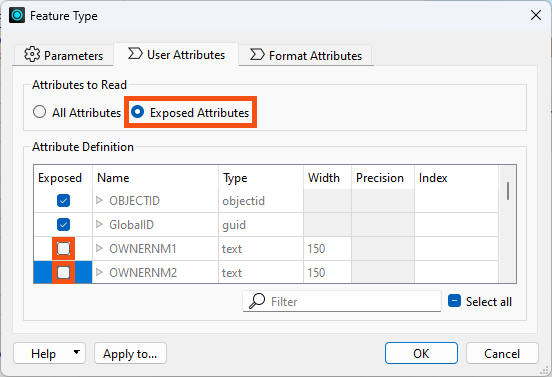Click the OWNERNM2 width value 150
The width and height of the screenshot is (552, 377).
316,272
